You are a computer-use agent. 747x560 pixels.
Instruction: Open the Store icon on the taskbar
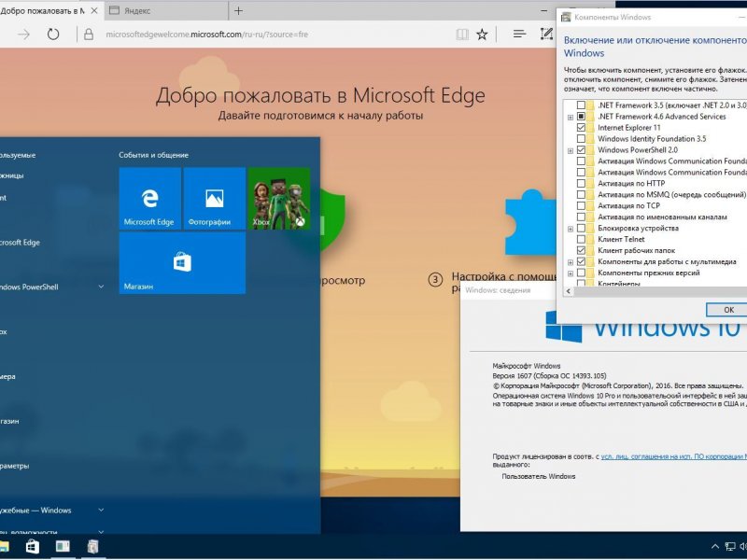pyautogui.click(x=33, y=547)
